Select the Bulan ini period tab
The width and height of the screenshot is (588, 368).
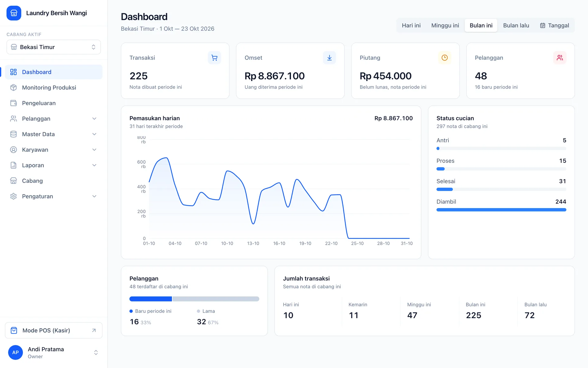[x=481, y=25]
